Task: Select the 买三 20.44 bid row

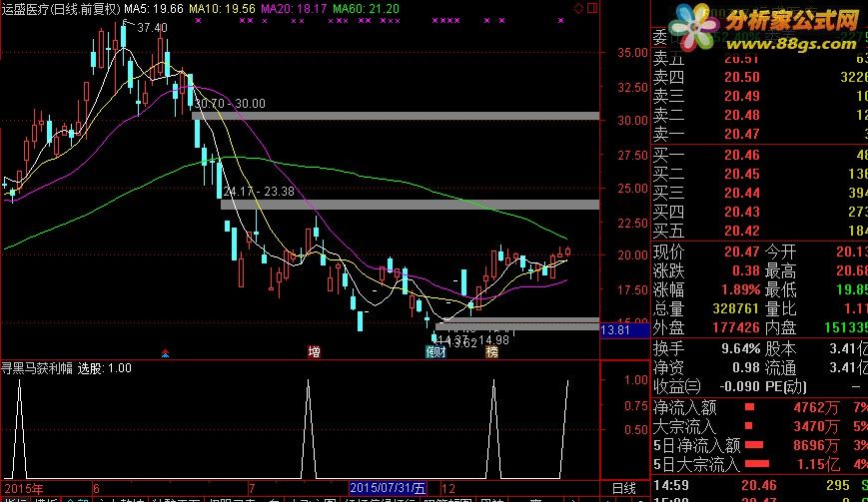Action: point(759,193)
